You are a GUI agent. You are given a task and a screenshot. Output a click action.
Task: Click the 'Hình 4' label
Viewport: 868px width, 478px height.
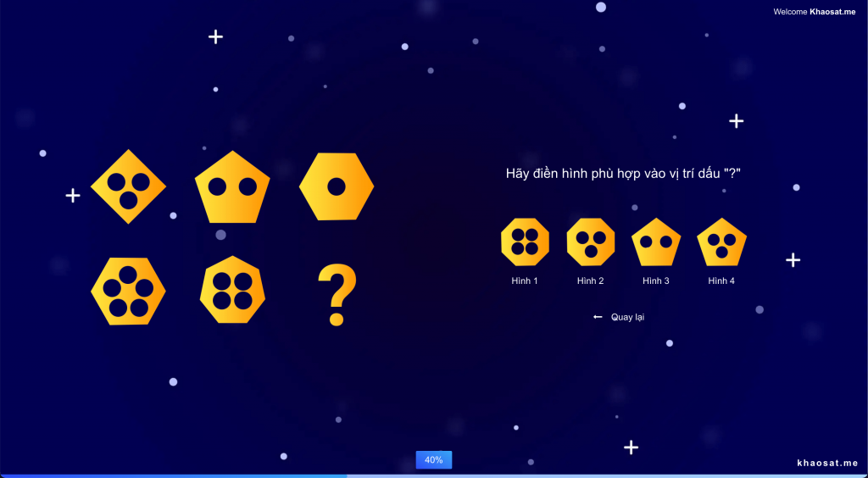(721, 281)
